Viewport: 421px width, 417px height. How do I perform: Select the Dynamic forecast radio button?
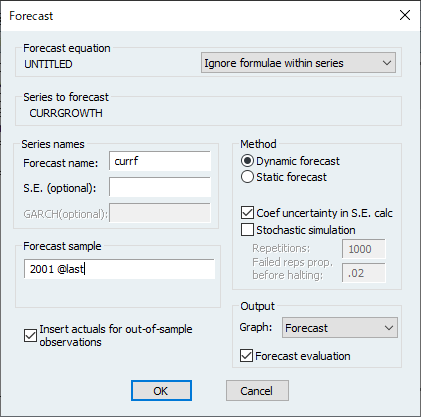[247, 161]
